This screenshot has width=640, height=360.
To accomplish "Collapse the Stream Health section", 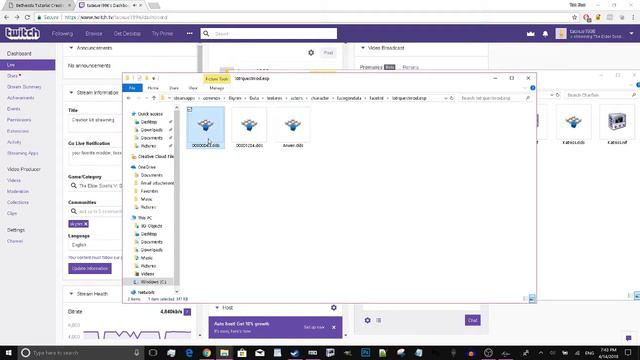I will 71,293.
